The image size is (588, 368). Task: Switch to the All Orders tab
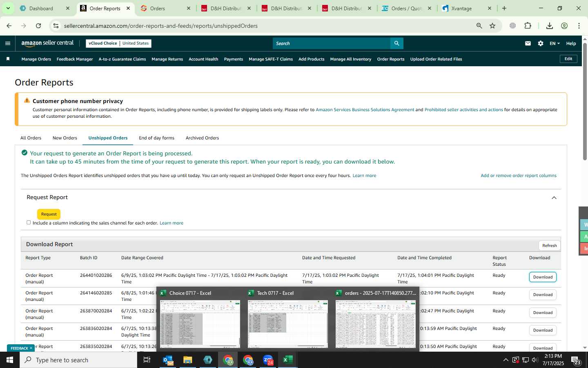[31, 138]
